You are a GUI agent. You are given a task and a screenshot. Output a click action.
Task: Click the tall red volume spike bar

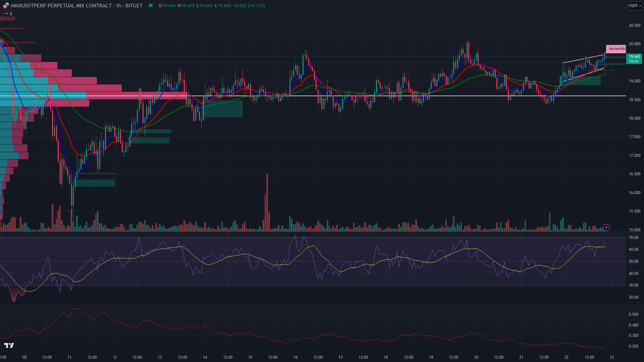coord(267,201)
